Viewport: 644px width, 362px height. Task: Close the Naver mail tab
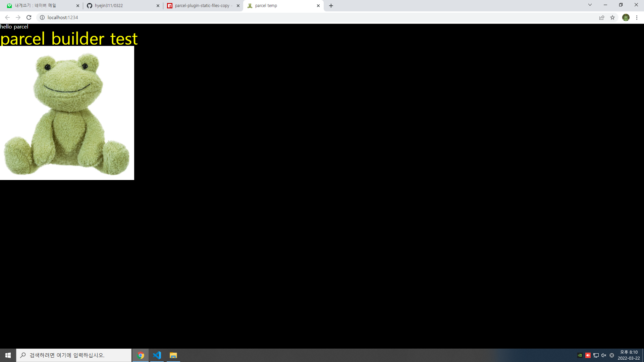tap(77, 6)
